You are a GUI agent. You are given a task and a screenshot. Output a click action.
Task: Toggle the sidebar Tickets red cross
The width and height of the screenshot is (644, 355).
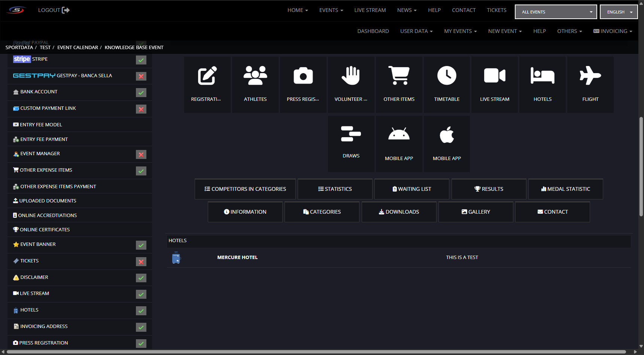click(x=141, y=262)
